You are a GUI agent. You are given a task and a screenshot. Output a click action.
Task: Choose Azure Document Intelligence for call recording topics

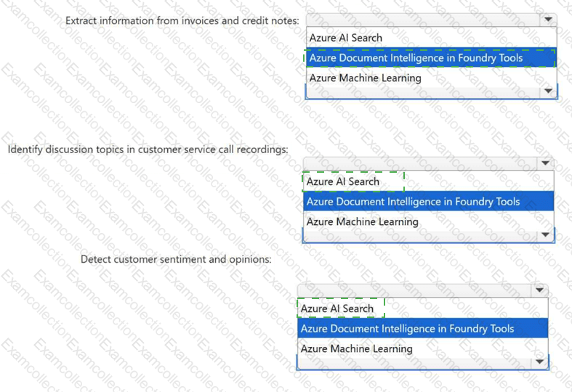(x=413, y=202)
